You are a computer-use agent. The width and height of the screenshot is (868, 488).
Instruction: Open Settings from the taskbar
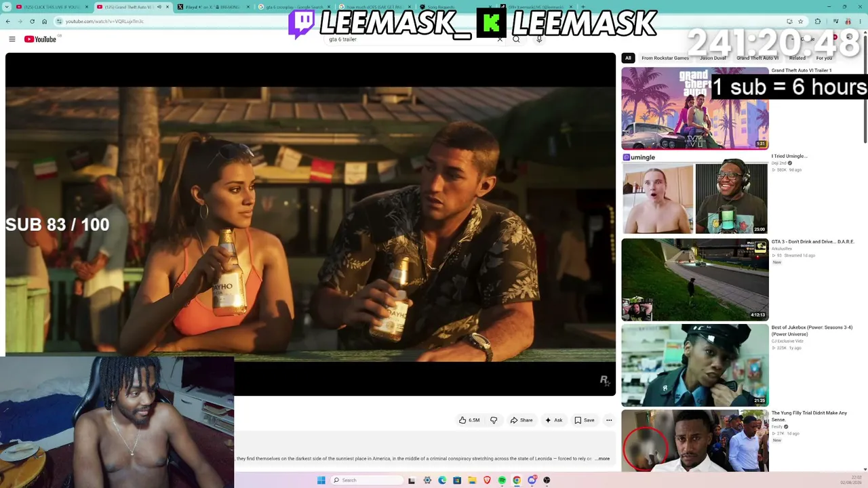tap(427, 480)
